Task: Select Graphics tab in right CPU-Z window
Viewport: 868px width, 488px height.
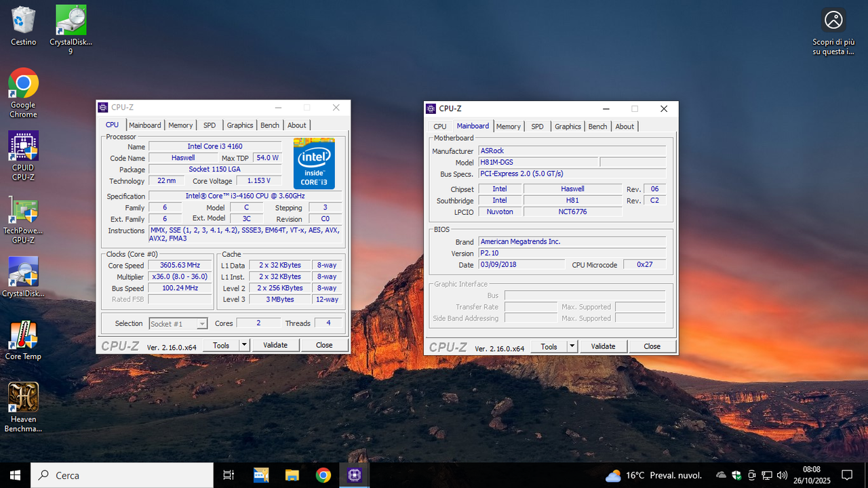Action: point(568,127)
